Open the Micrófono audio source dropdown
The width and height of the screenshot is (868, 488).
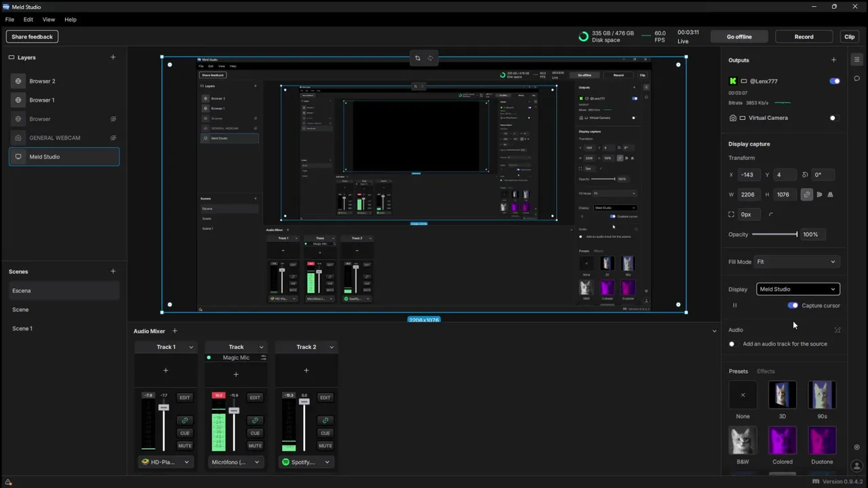pyautogui.click(x=236, y=462)
